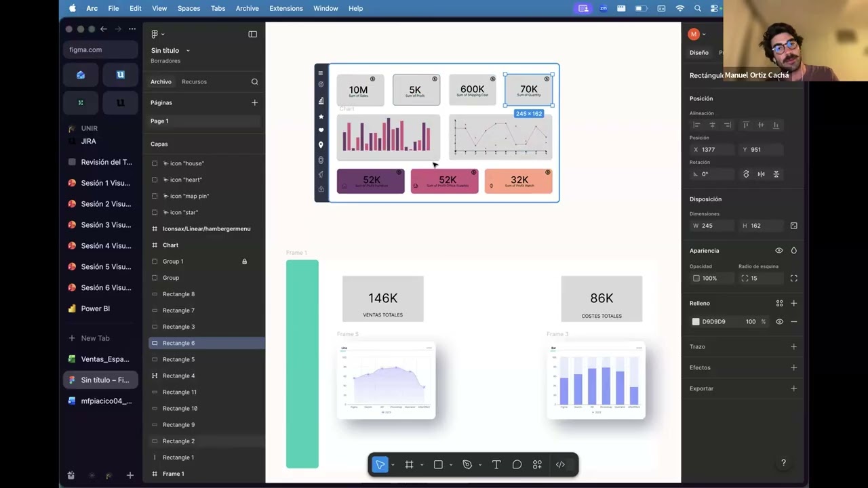Open Figma help question mark button

[783, 463]
